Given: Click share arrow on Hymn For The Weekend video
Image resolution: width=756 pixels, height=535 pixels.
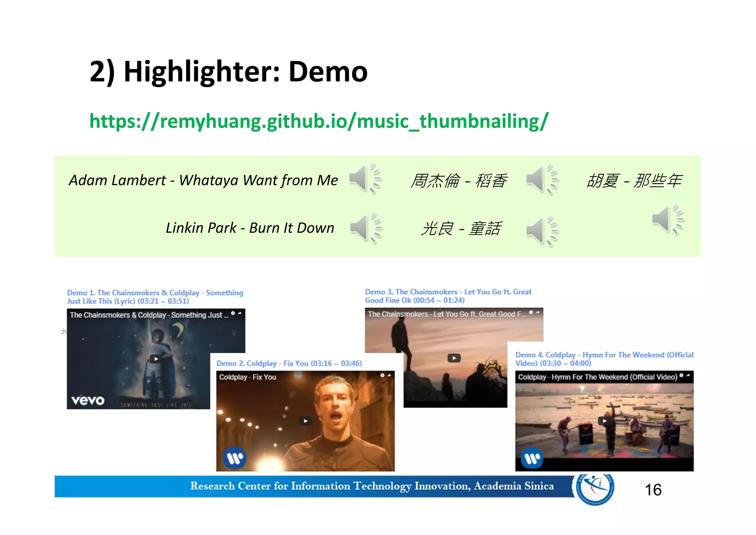Looking at the screenshot, I should tap(688, 375).
